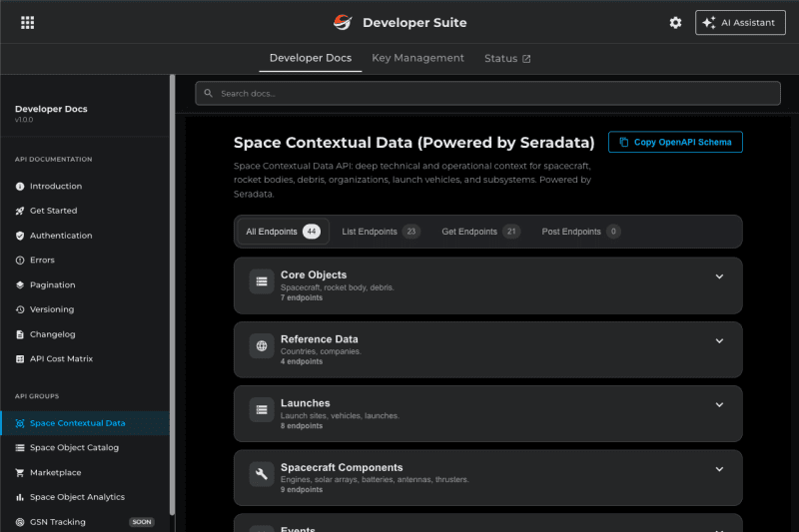Select the All Endpoints filter
Viewport: 799px width, 532px height.
tap(283, 232)
